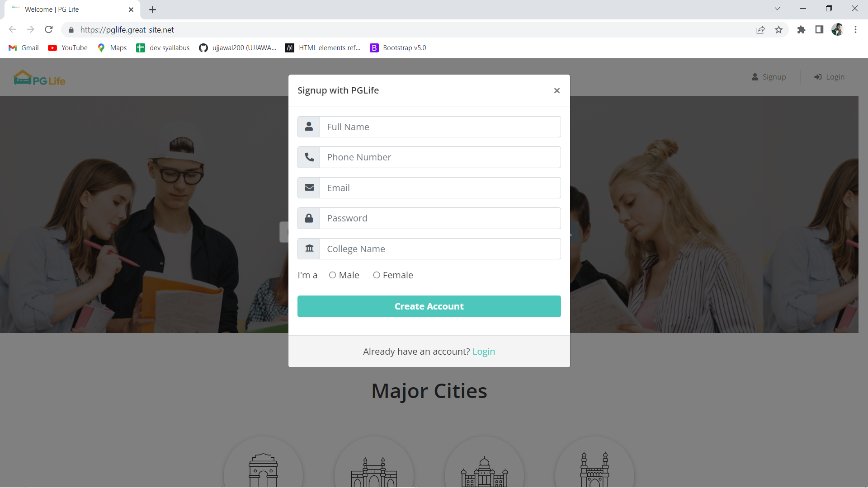Toggle the browser side panel icon

pos(819,30)
